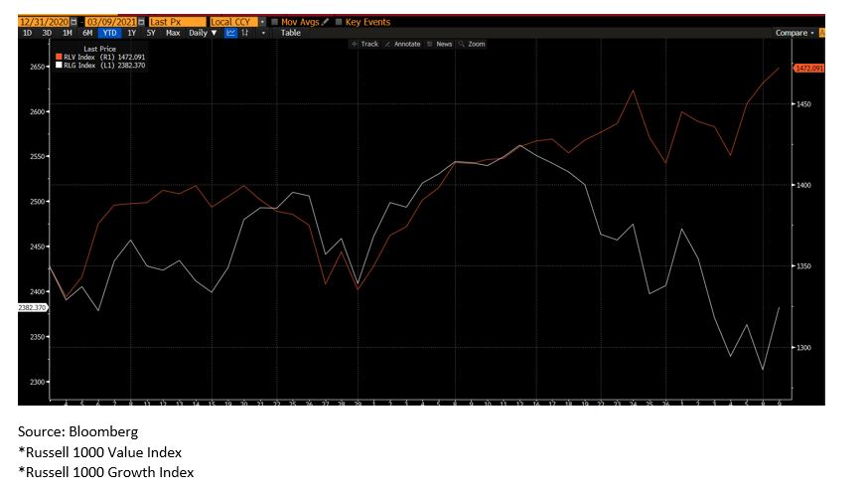Open the Table view
This screenshot has height=497, width=868.
290,33
